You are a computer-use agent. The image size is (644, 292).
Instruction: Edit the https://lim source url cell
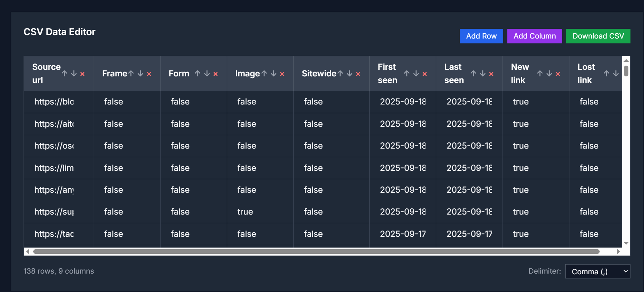pos(54,168)
